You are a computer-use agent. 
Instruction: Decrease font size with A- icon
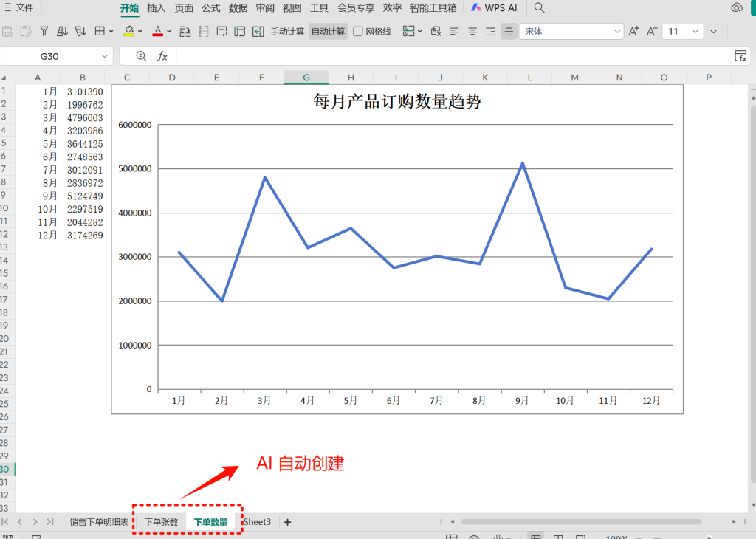coord(652,31)
